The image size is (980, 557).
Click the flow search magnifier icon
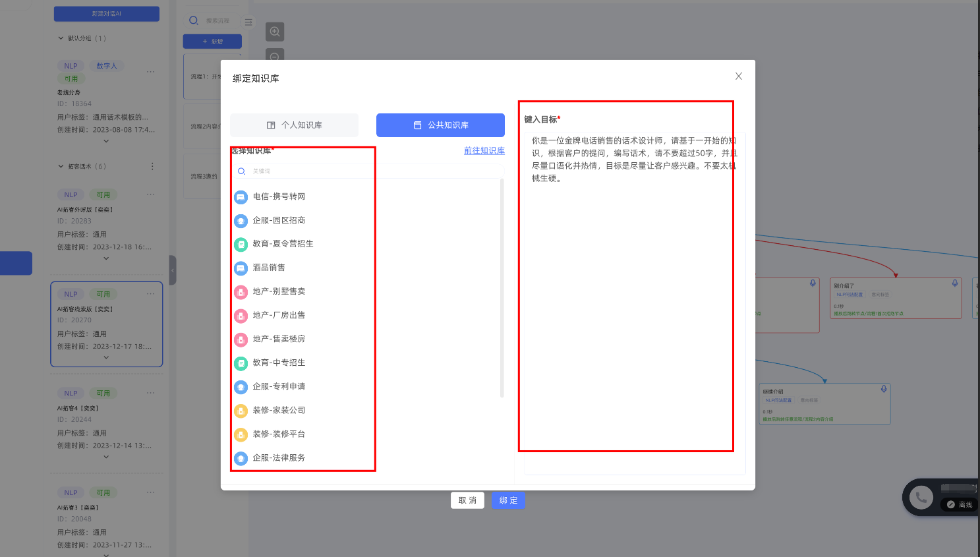point(194,20)
